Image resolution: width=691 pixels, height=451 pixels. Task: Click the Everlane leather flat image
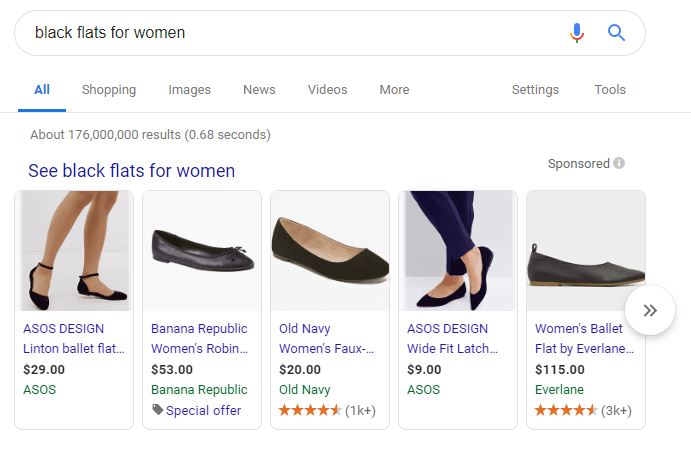coord(586,251)
